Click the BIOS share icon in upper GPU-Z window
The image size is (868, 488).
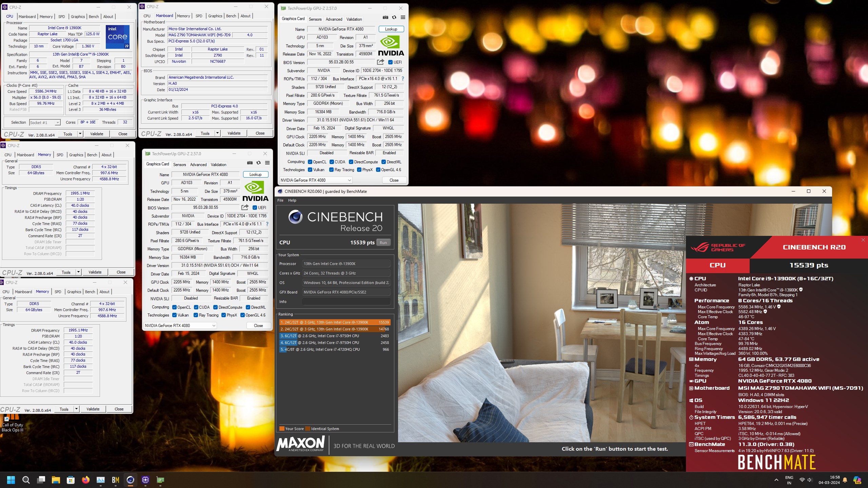[380, 62]
